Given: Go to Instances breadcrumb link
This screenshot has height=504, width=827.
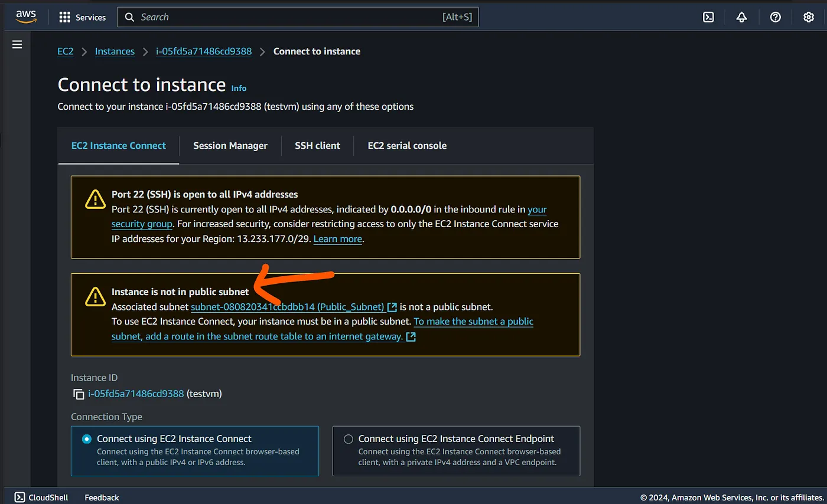Looking at the screenshot, I should pos(115,51).
